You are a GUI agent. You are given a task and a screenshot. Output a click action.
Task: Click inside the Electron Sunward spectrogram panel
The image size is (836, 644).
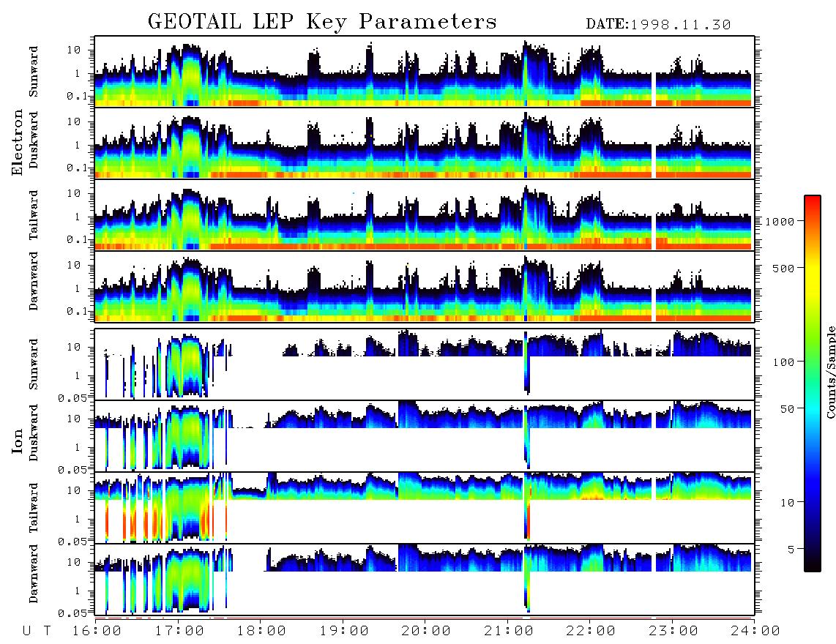click(x=425, y=72)
